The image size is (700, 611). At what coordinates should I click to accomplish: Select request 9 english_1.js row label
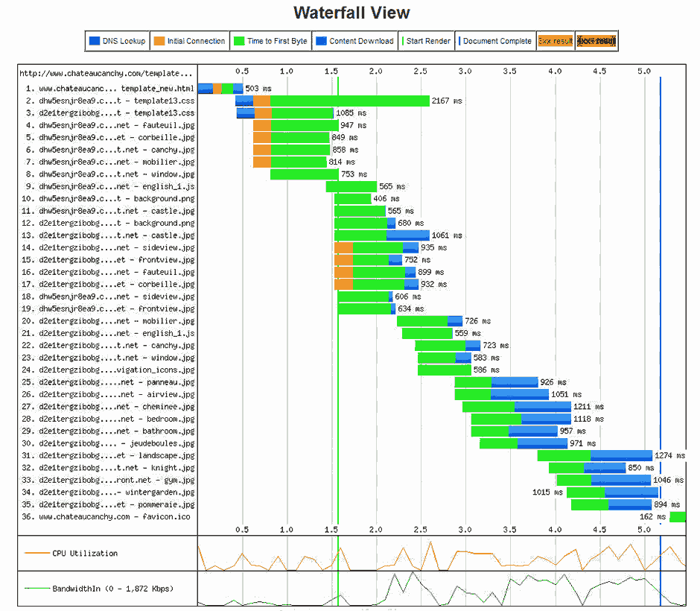coord(109,186)
